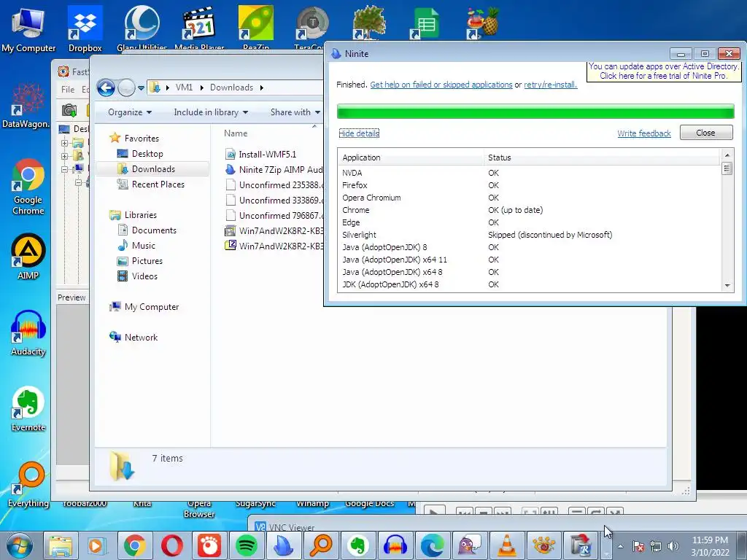Image resolution: width=747 pixels, height=560 pixels.
Task: Open Explorer recent locations dropdown
Action: pos(141,87)
